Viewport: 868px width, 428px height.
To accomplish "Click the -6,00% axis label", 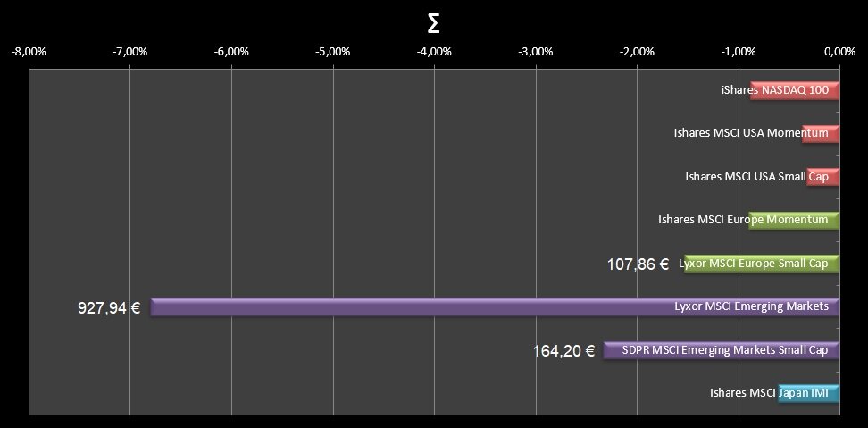I will (231, 51).
